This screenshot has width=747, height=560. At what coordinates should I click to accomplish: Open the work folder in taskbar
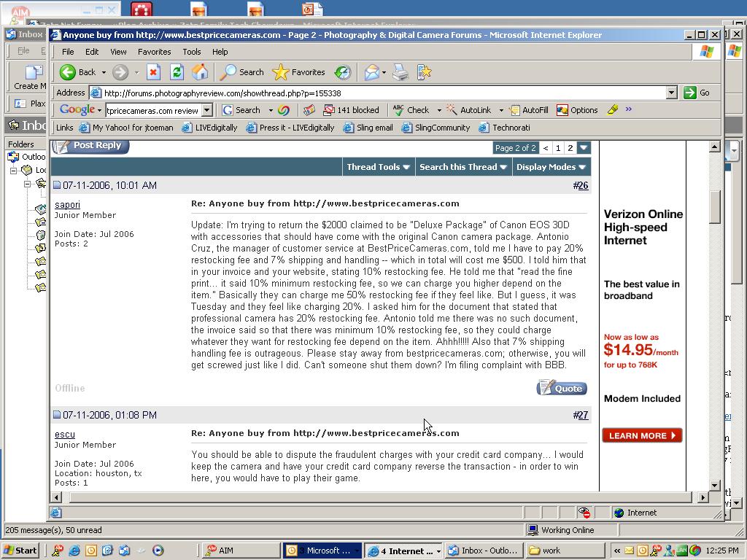pos(565,551)
